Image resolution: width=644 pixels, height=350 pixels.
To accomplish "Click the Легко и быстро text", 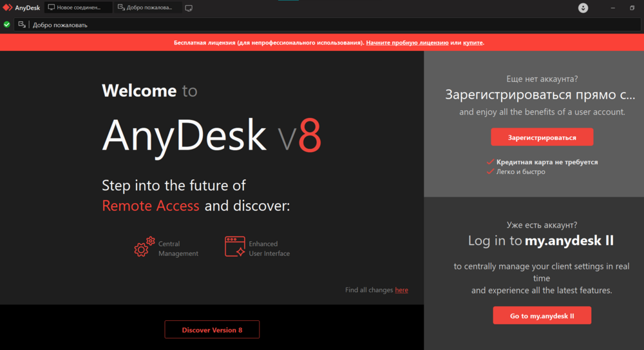I will (521, 171).
